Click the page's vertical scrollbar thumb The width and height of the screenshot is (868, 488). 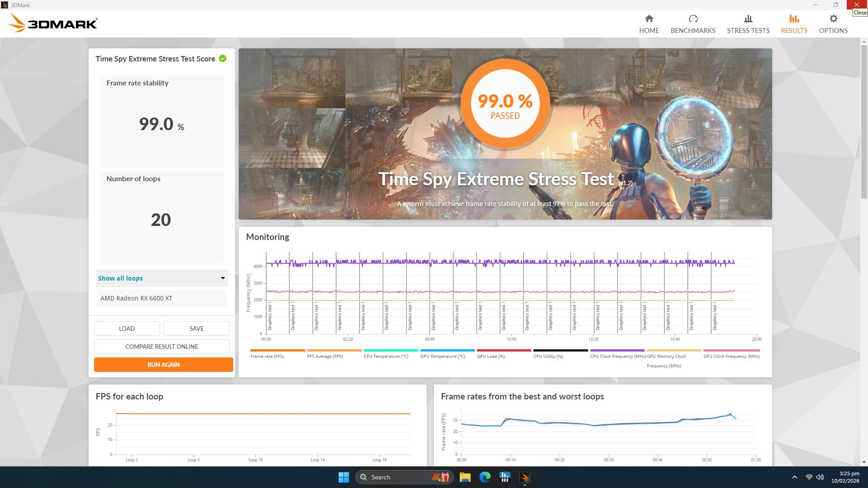click(x=864, y=122)
